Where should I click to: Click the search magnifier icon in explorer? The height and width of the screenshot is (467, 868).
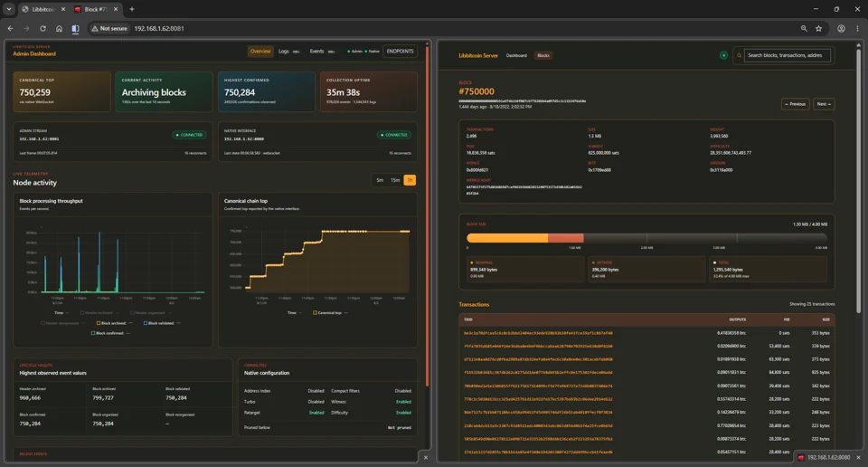coord(739,55)
